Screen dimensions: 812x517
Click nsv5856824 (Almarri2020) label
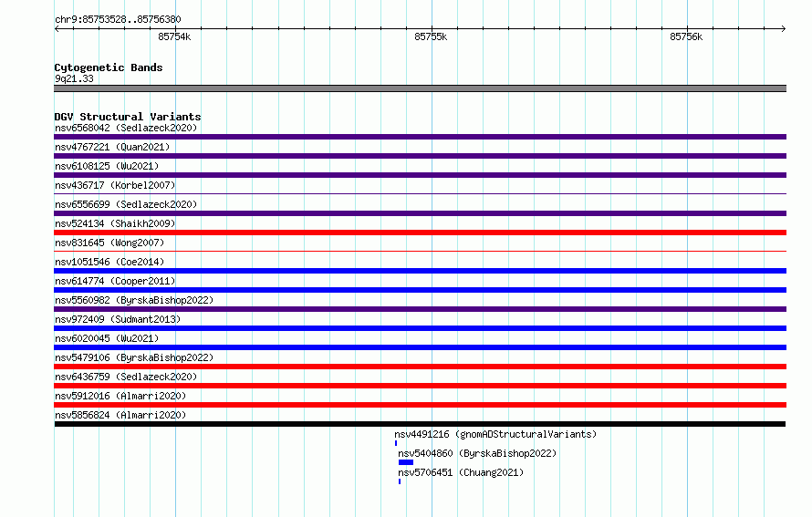[x=120, y=415]
